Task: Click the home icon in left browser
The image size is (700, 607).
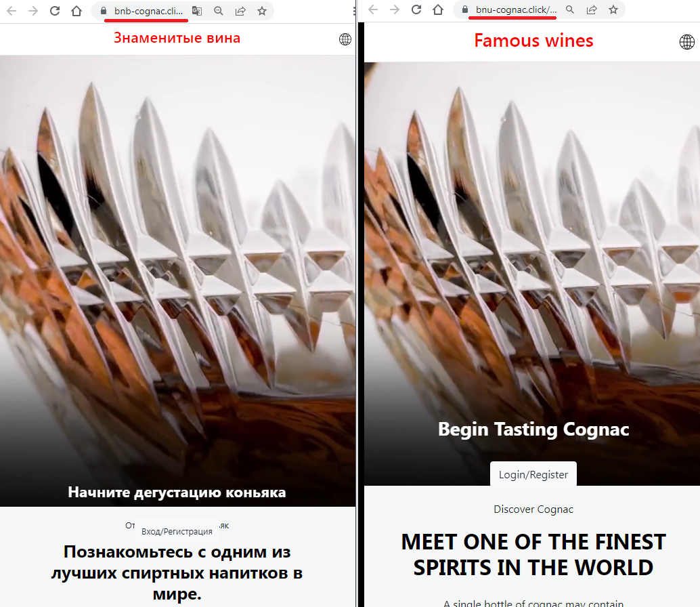Action: (x=76, y=11)
